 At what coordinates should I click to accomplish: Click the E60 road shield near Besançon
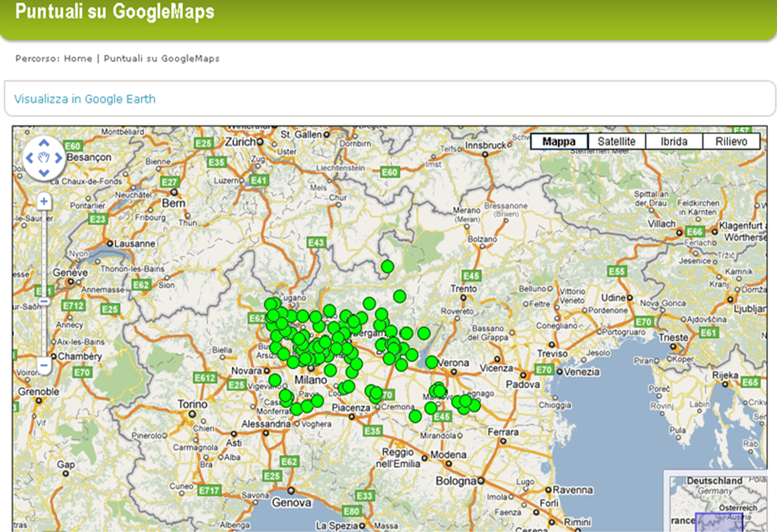[73, 146]
